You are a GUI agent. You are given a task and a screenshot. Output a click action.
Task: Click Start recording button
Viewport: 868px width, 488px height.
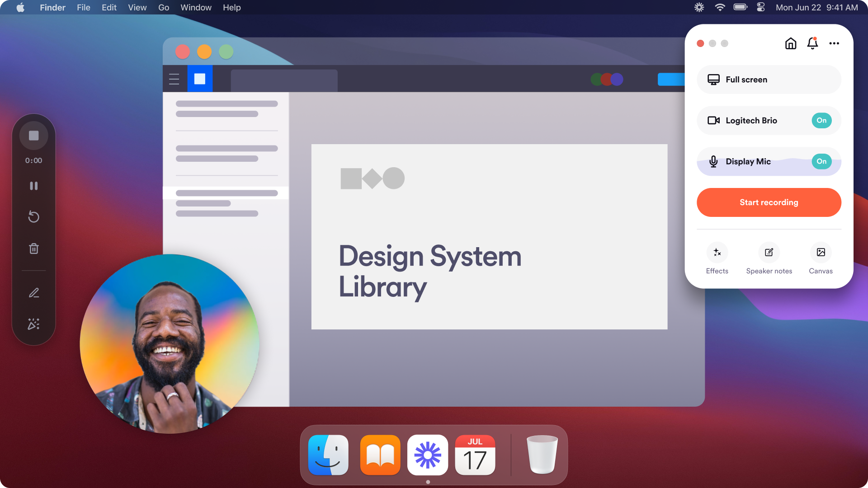pos(769,202)
